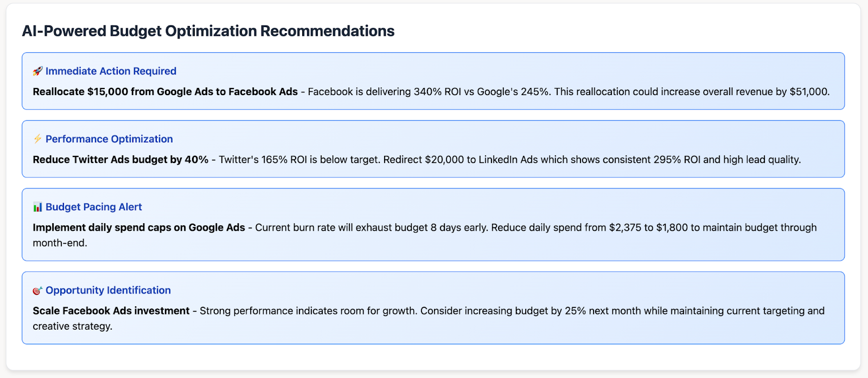The width and height of the screenshot is (868, 378).
Task: Click the target icon beside Opportunity Identification
Action: 37,291
